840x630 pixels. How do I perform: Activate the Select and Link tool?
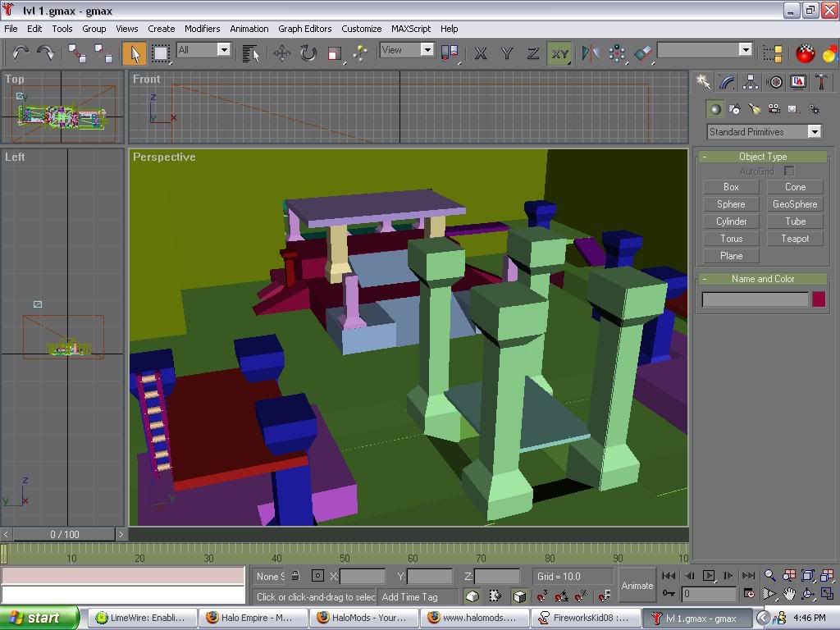(76, 53)
